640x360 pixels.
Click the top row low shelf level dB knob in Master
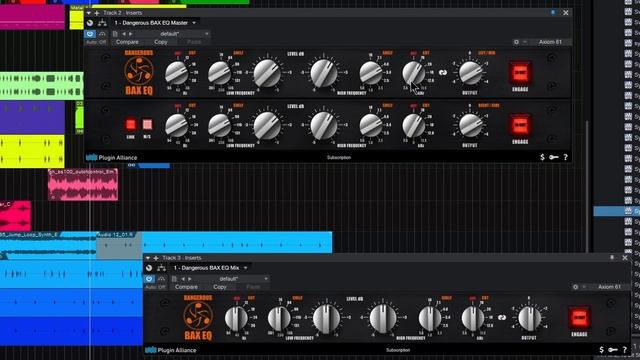[x=267, y=73]
